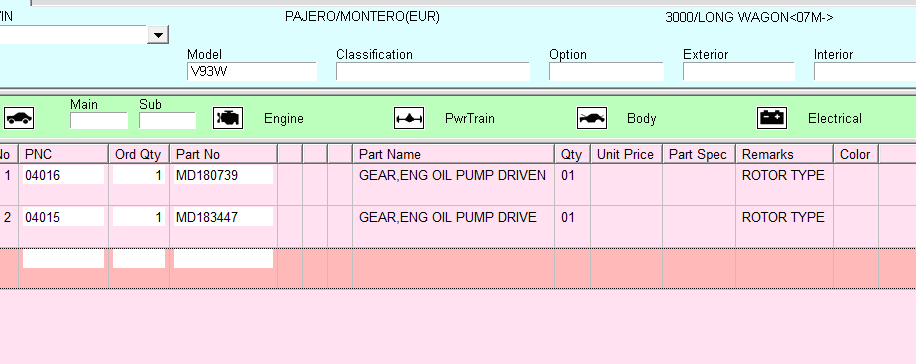
Task: Click the Option input field
Action: (606, 71)
